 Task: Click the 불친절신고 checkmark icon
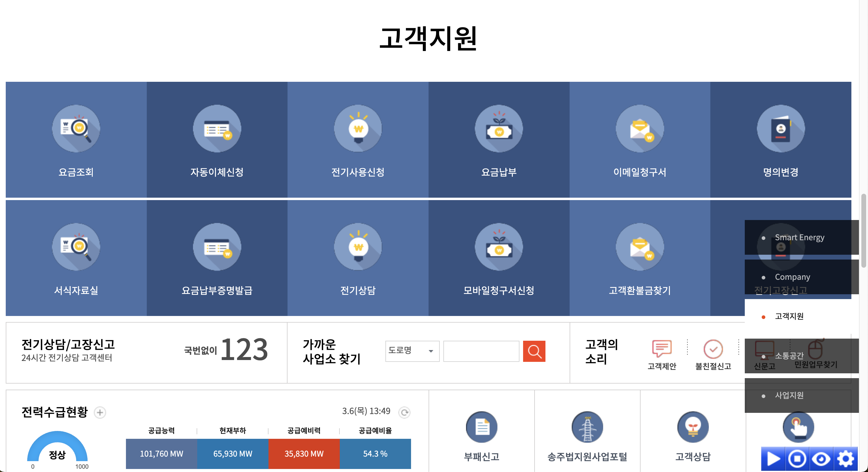[713, 349]
